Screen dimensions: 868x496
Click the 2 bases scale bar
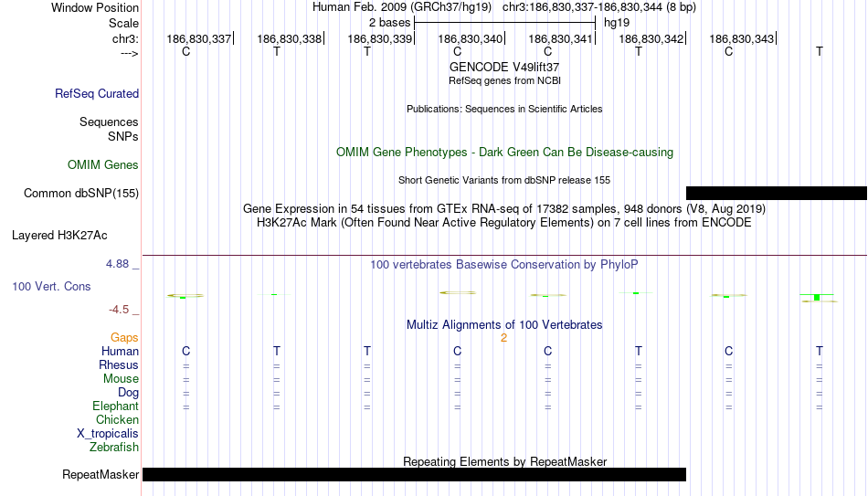pyautogui.click(x=504, y=23)
